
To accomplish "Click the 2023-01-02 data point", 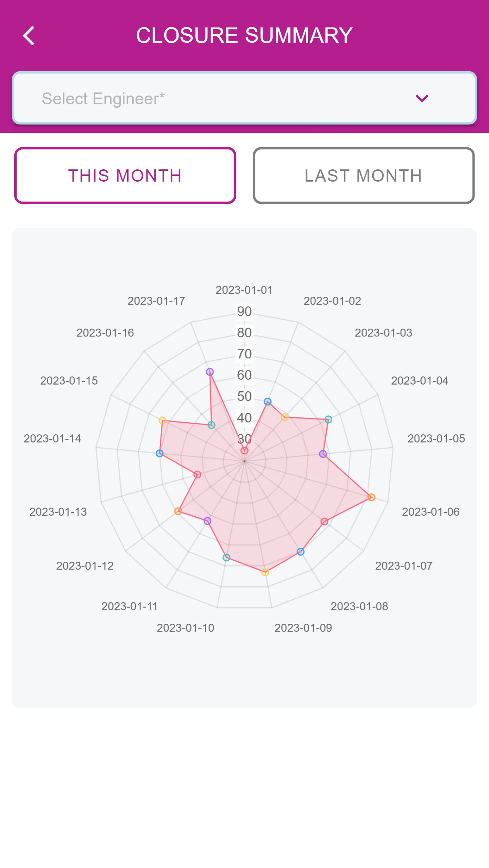I will tap(268, 402).
